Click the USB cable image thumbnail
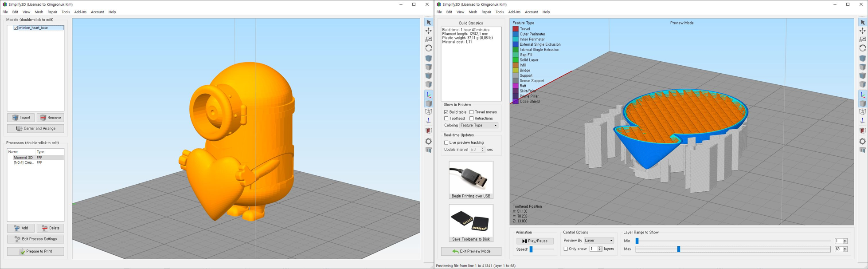868x269 pixels. tap(471, 177)
